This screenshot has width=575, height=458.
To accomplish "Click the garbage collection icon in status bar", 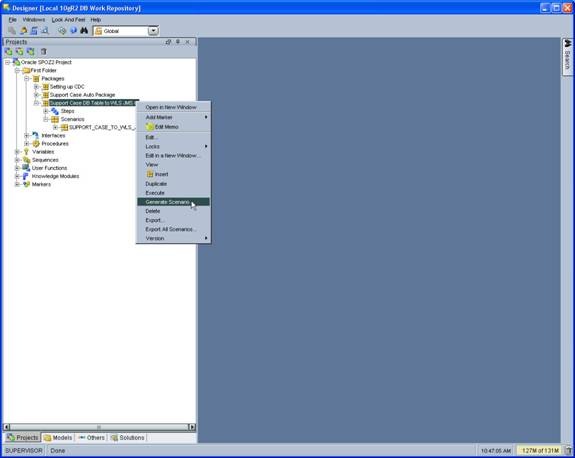I will (x=568, y=450).
